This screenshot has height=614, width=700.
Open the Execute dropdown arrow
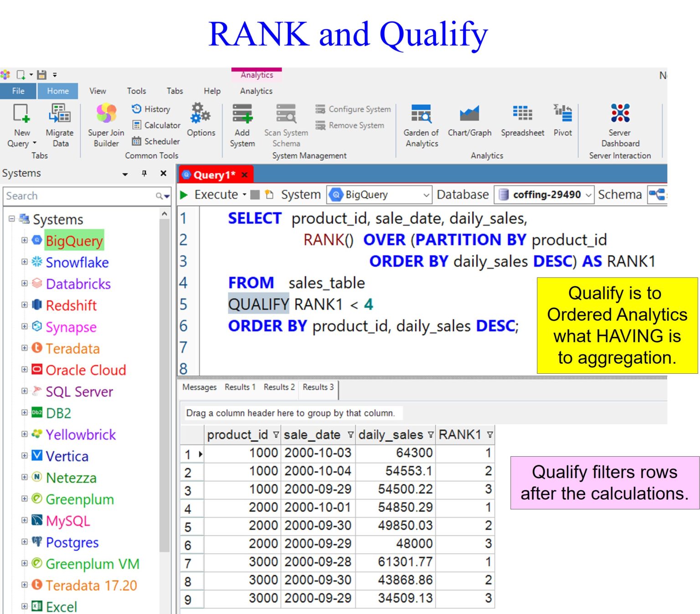(x=245, y=194)
